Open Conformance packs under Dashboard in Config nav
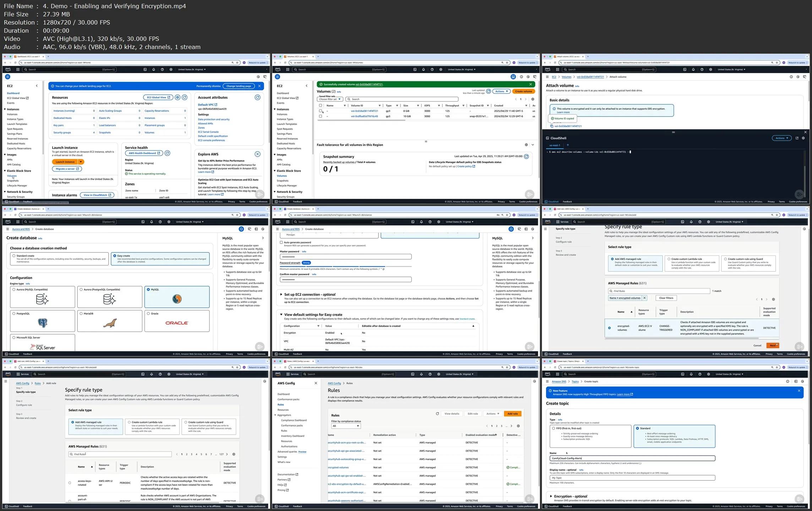 pyautogui.click(x=288, y=399)
